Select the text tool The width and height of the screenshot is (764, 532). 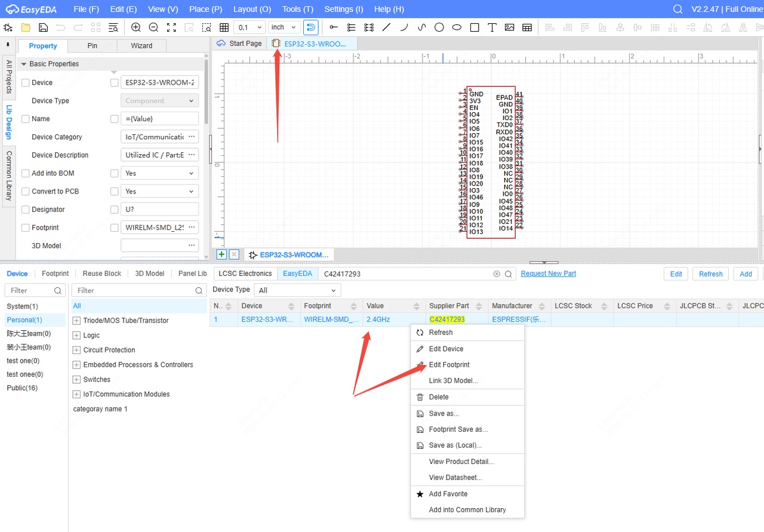(x=492, y=27)
